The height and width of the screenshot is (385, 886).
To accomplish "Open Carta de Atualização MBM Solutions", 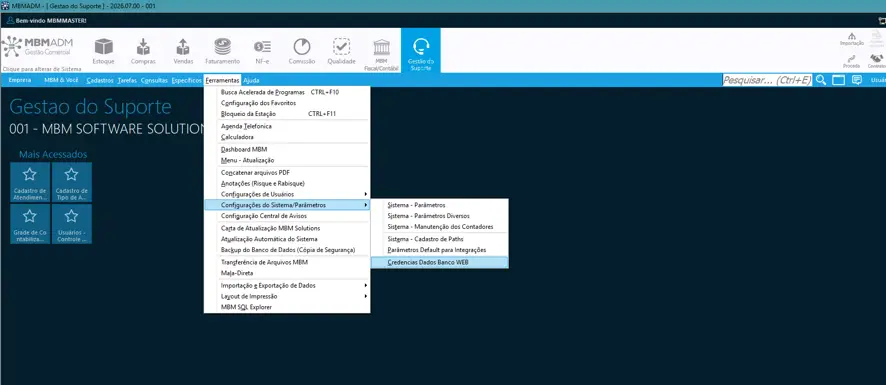I will [x=287, y=228].
